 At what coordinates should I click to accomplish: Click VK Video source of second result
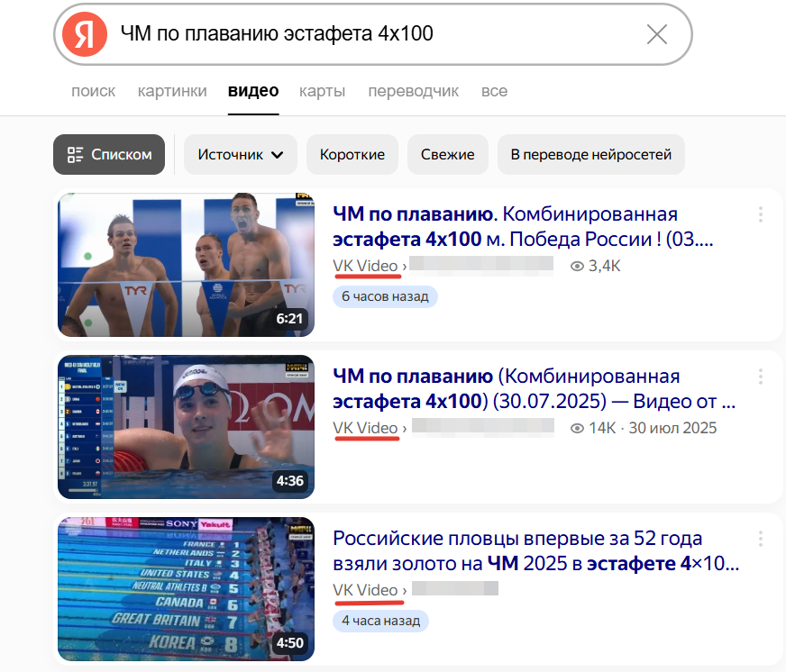point(365,428)
